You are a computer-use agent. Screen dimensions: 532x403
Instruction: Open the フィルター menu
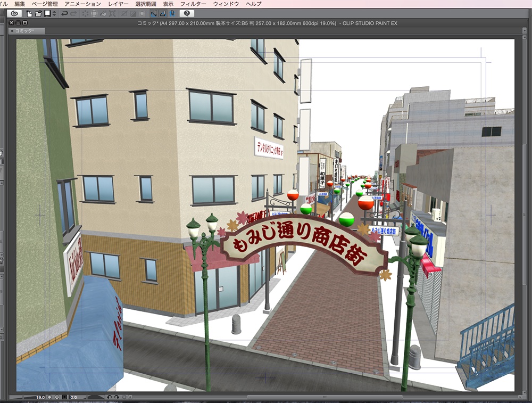click(x=194, y=3)
